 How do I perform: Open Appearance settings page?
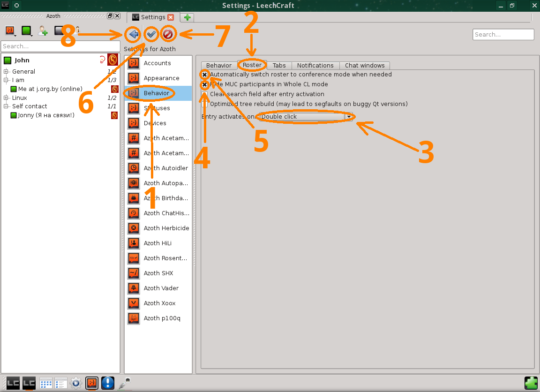pyautogui.click(x=158, y=78)
